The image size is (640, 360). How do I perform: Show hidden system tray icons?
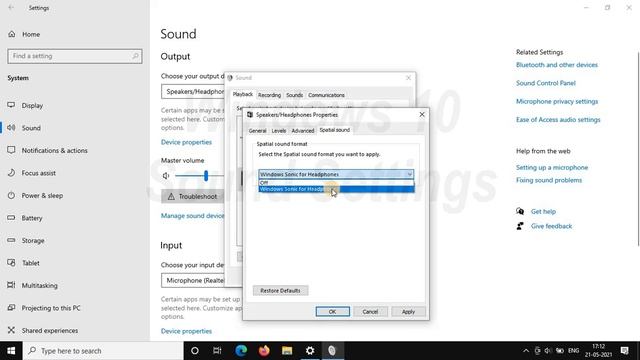526,351
